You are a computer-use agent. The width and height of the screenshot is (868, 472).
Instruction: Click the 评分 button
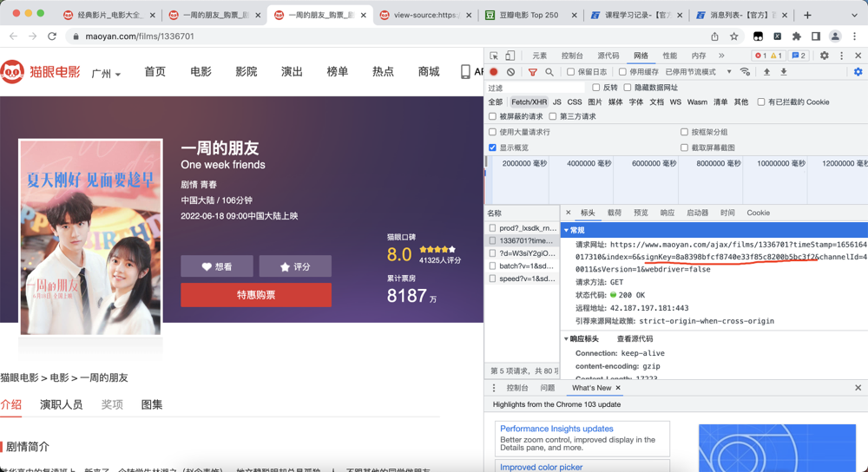(295, 266)
